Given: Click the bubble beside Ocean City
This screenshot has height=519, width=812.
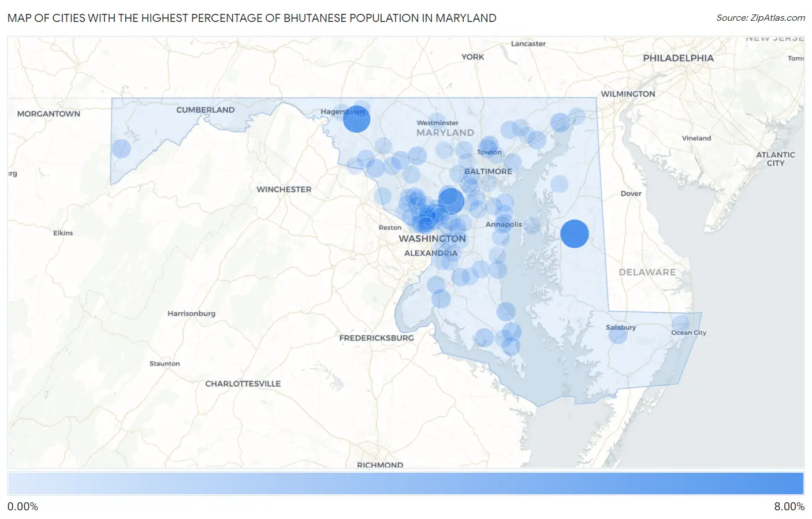Looking at the screenshot, I should 681,323.
